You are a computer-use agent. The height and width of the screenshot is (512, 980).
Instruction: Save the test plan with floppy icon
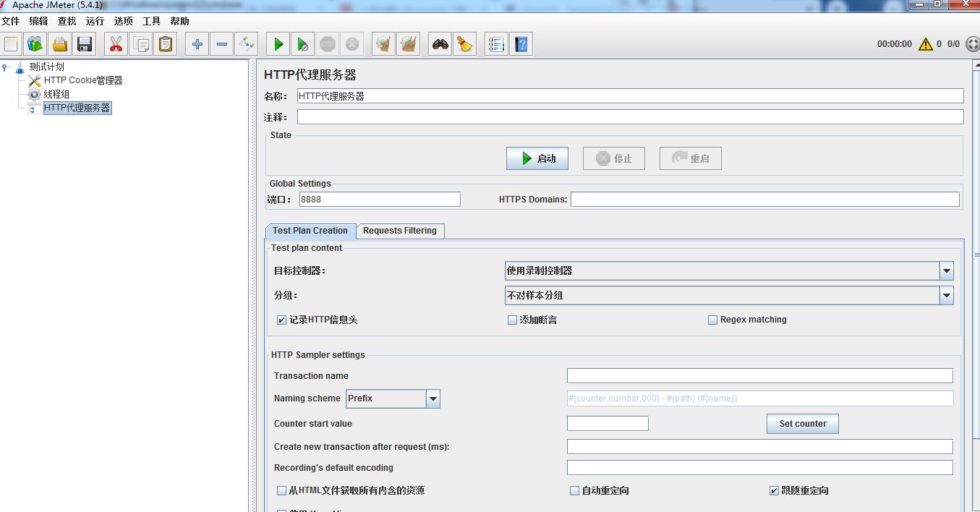pos(85,44)
